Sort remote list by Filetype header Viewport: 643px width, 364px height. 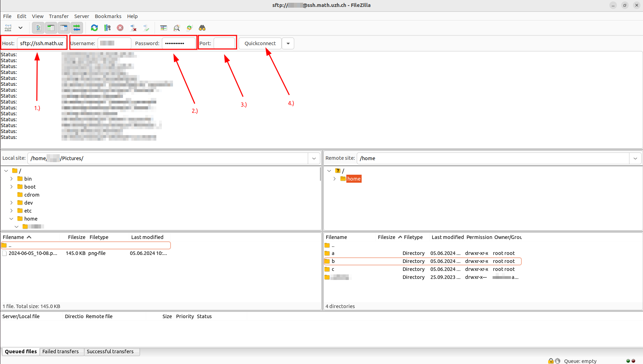coord(413,237)
